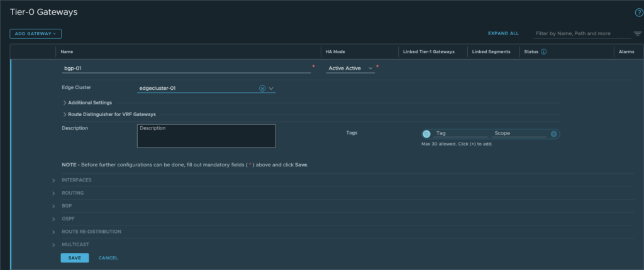
Task: Expand the Interfaces section
Action: [x=76, y=180]
